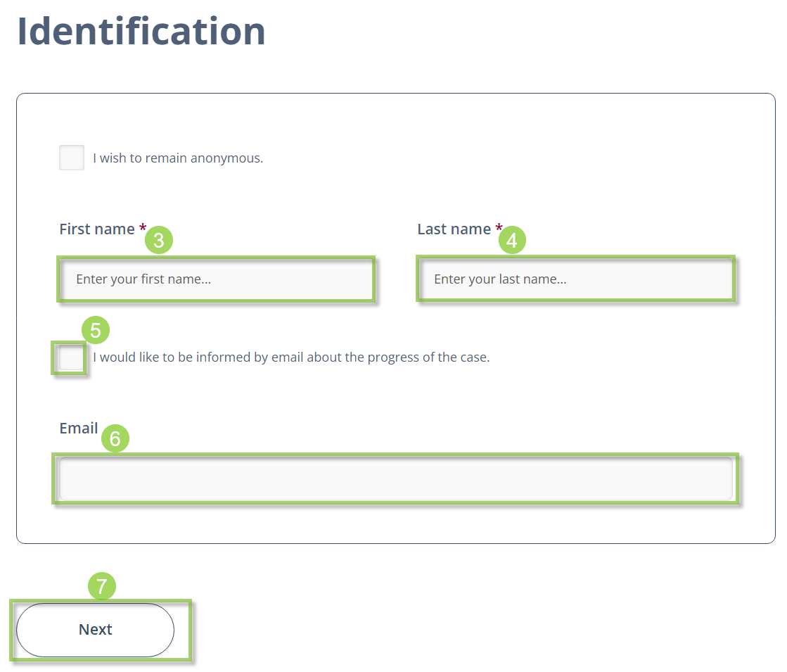787x672 pixels.
Task: Click the green number 5 badge
Action: pyautogui.click(x=96, y=330)
